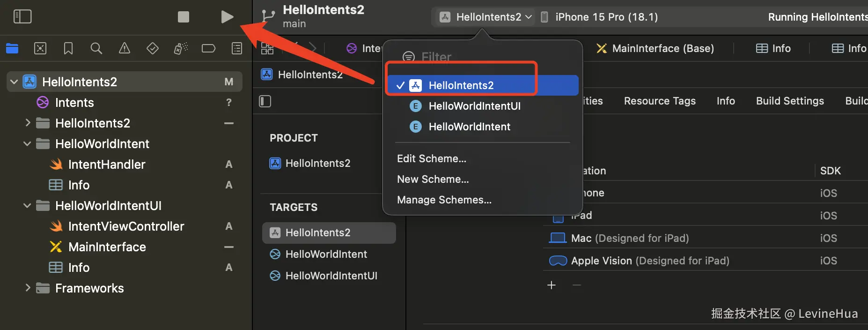Toggle the navigator sidebar panel
The image size is (868, 330).
pyautogui.click(x=22, y=17)
